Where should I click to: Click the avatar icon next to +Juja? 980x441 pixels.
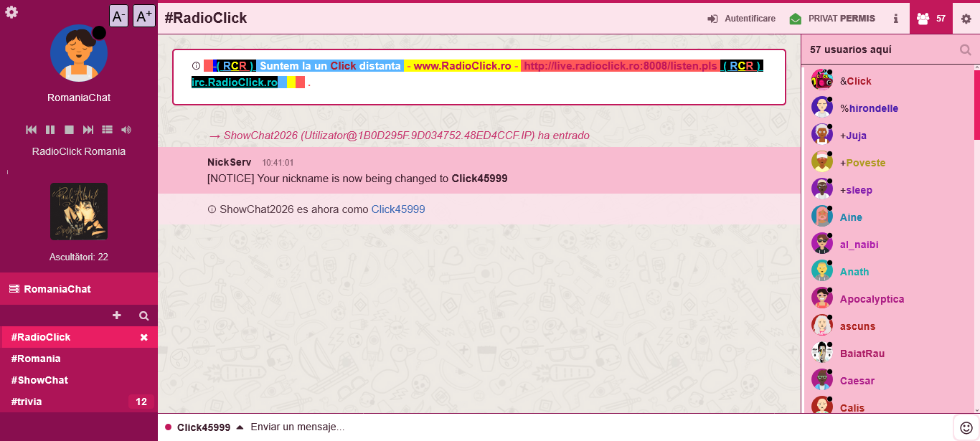821,134
